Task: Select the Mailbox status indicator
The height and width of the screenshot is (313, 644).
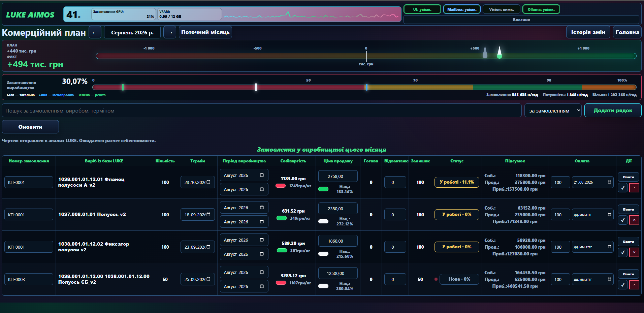Action: [462, 9]
